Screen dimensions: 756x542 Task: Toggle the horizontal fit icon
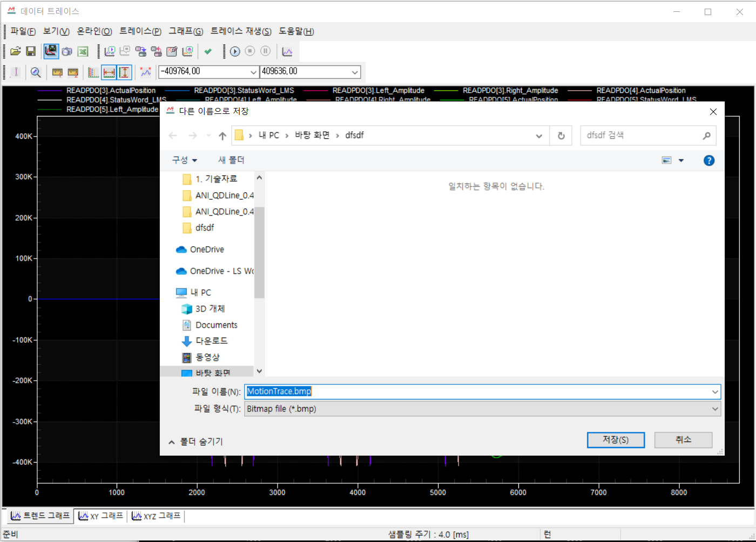[x=109, y=72]
